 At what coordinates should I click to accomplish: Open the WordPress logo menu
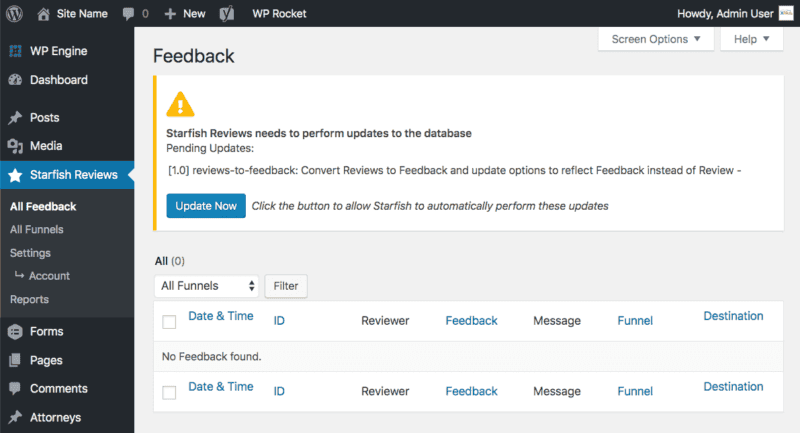14,14
